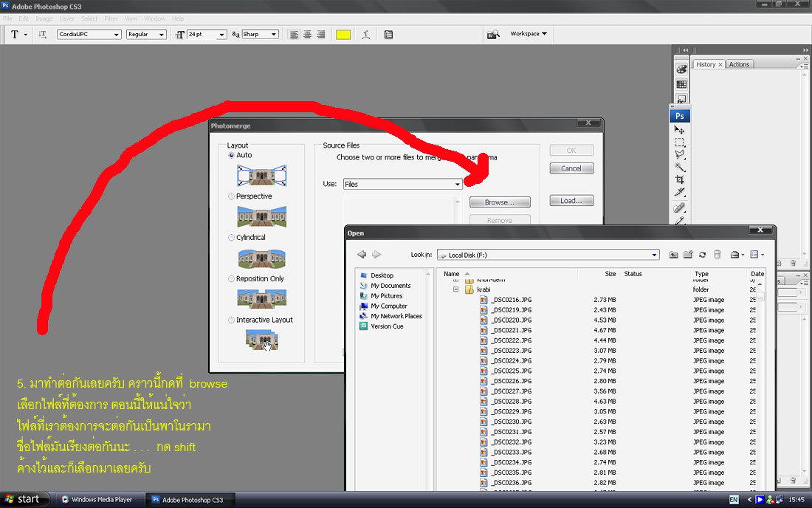The image size is (812, 508).
Task: Open the Styles fx dock icon
Action: (x=681, y=99)
